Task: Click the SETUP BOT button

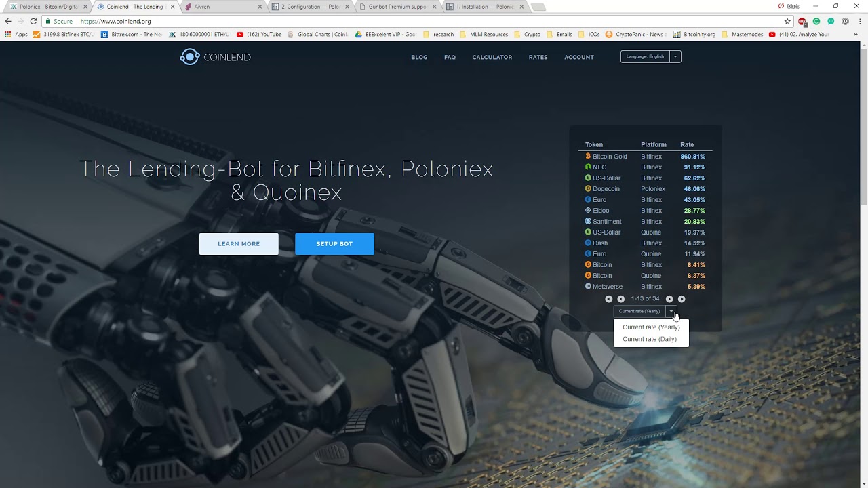Action: 334,244
